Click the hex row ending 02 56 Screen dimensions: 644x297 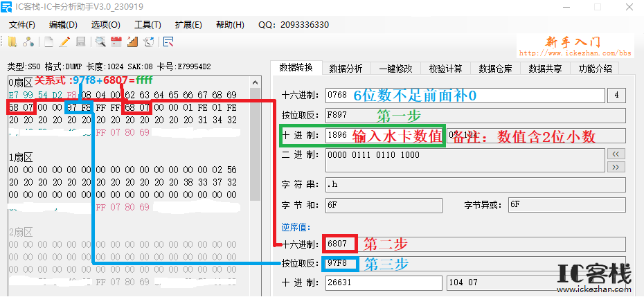tap(123, 170)
